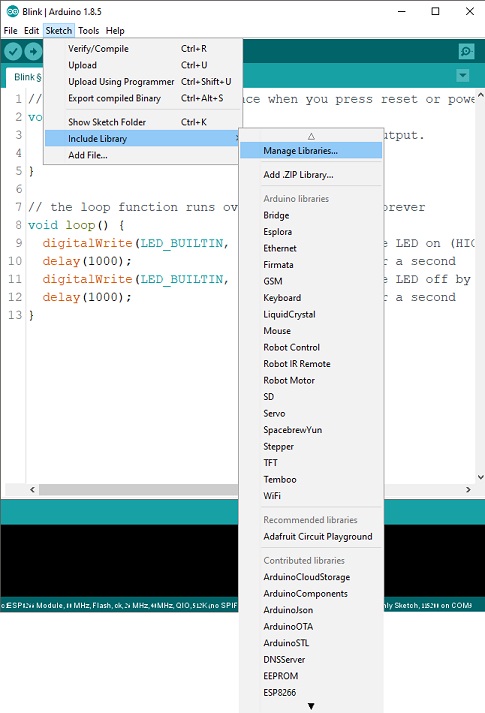Open the File menu
485x713 pixels.
10,30
